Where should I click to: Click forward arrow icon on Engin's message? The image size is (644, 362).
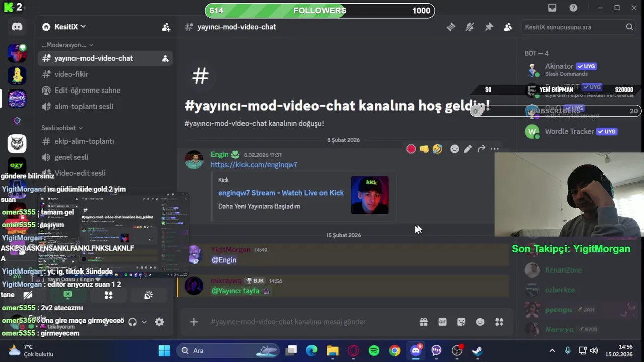pos(481,149)
